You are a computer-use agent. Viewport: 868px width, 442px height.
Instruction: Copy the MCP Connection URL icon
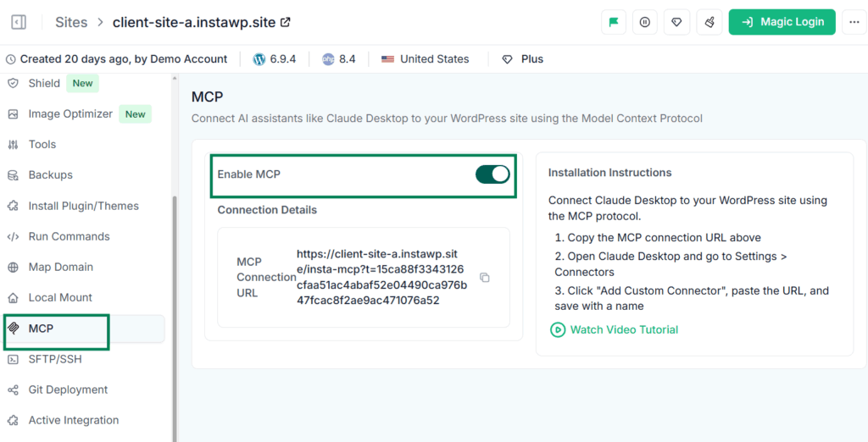coord(484,278)
